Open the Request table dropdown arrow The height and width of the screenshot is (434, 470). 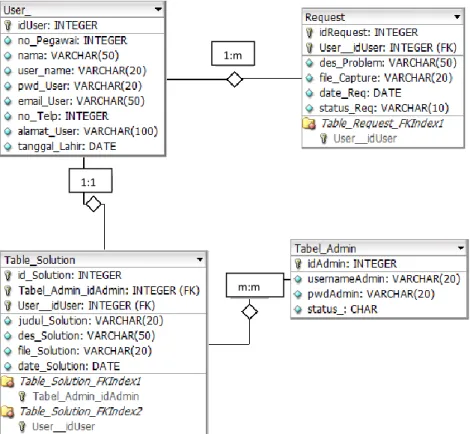pos(457,17)
